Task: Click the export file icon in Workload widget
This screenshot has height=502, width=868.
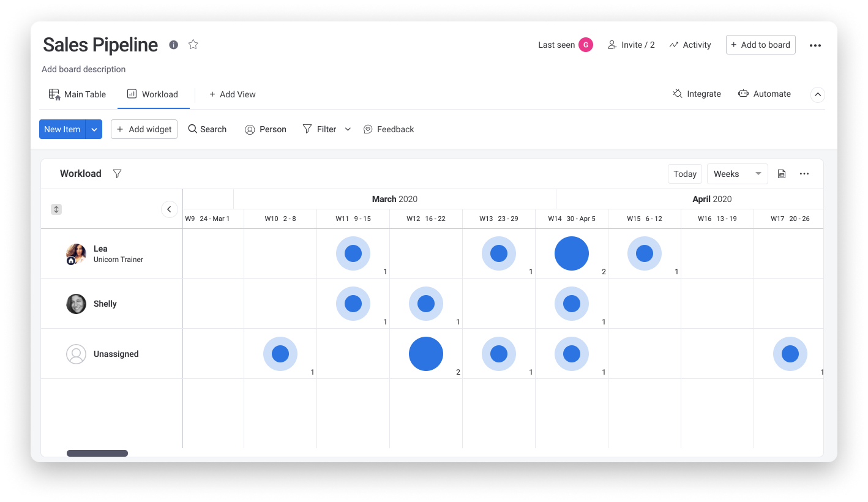Action: click(x=782, y=174)
